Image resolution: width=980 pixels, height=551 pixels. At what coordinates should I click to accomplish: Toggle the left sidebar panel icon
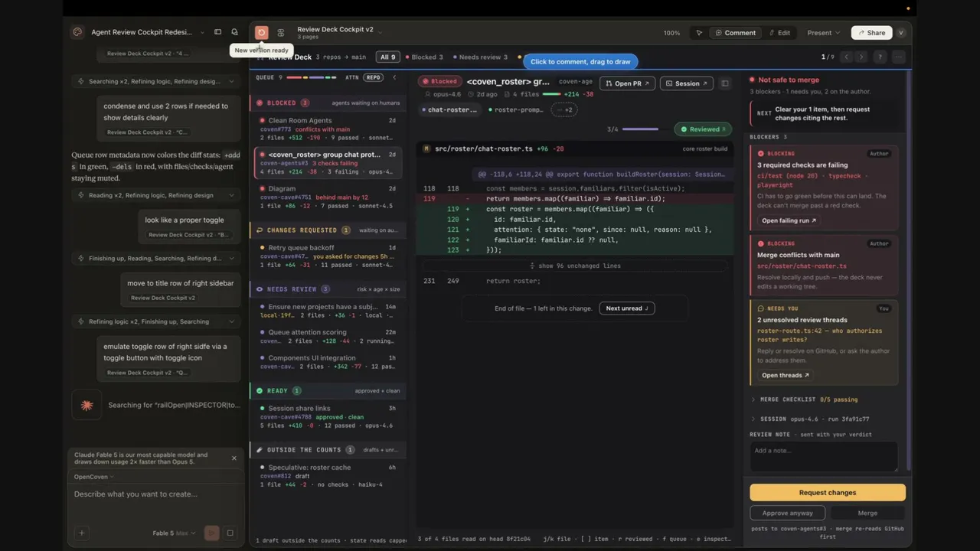(x=217, y=32)
